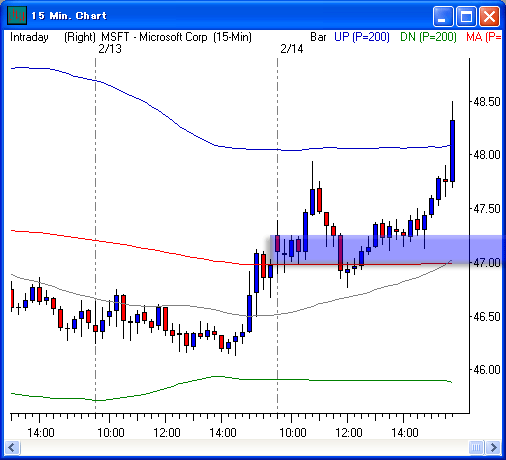Click the 2/13 date marker label

tap(110, 49)
